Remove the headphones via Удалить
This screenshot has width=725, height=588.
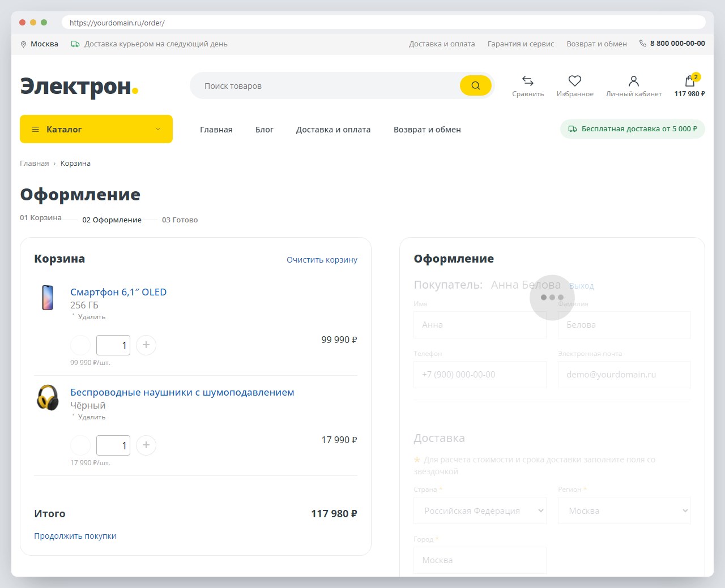tap(92, 417)
